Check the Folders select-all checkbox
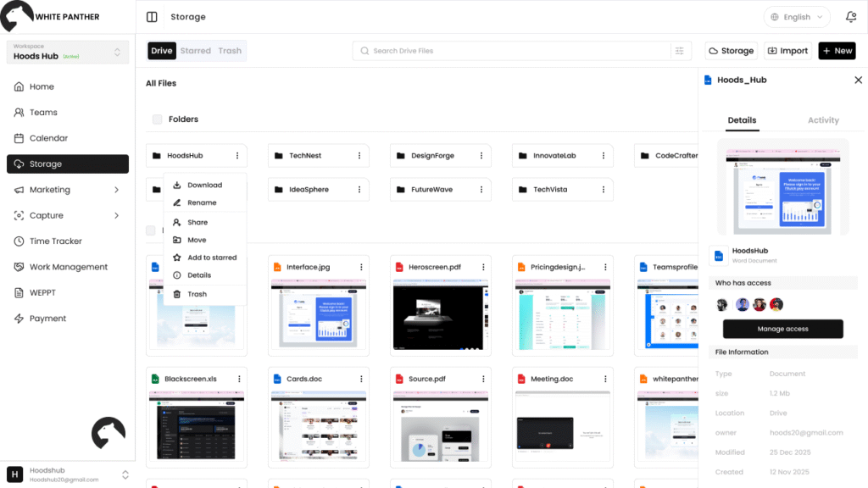 157,119
